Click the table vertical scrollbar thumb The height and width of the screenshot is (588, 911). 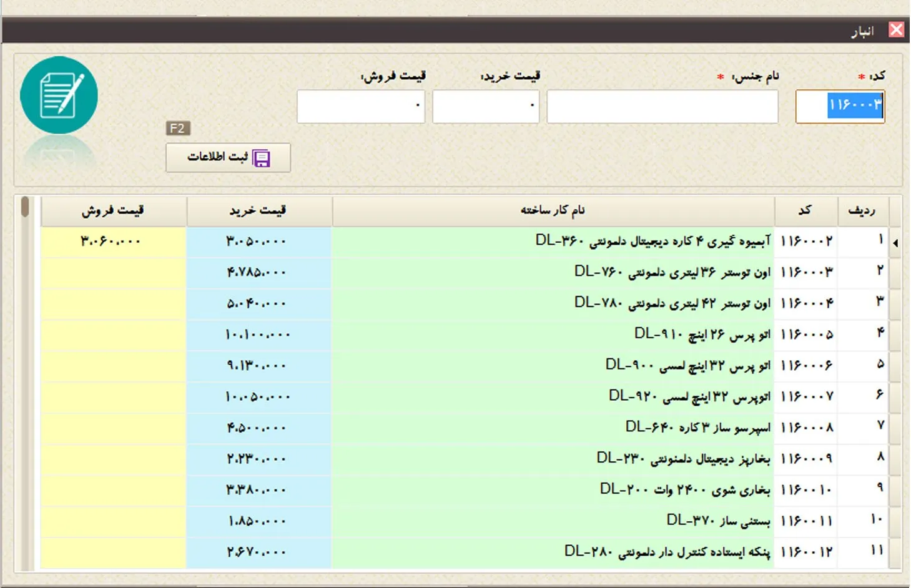25,207
